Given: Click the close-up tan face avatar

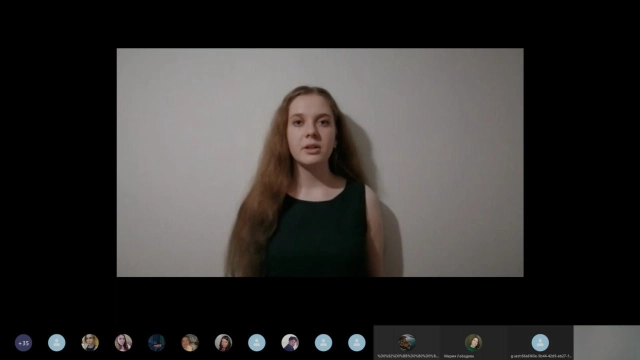Looking at the screenshot, I should [x=190, y=343].
